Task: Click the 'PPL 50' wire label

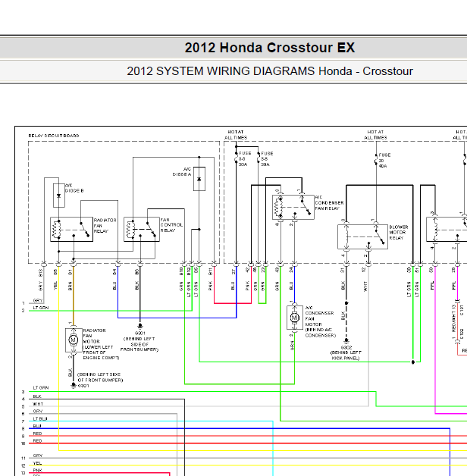Action: point(431,278)
